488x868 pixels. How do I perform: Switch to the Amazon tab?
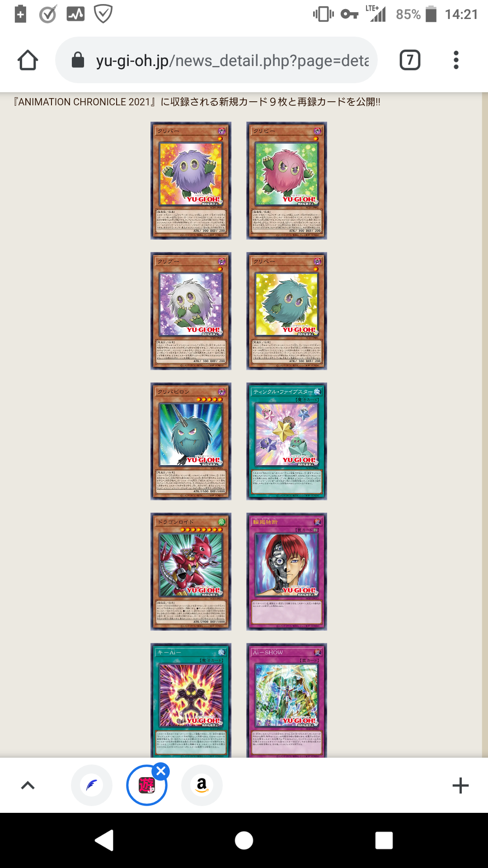(x=202, y=785)
